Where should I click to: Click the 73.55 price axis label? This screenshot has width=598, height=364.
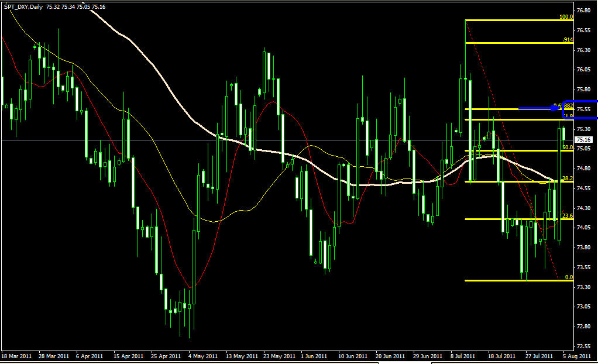[x=585, y=267]
